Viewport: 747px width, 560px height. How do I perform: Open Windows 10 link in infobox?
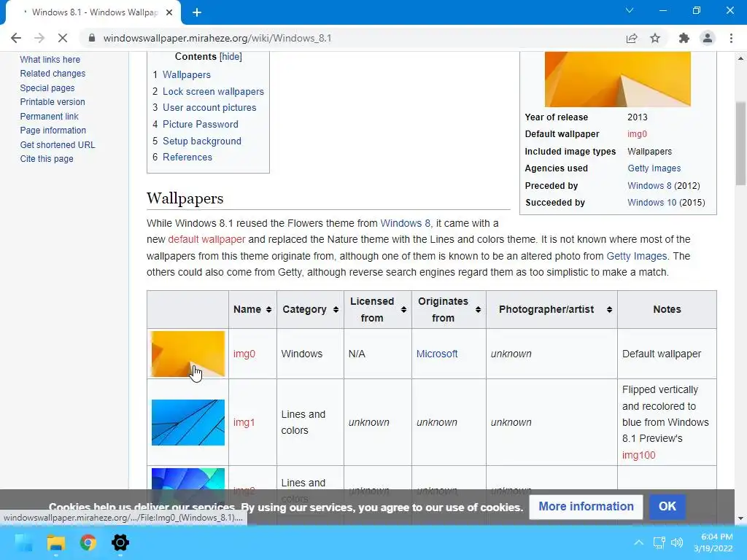click(x=651, y=203)
